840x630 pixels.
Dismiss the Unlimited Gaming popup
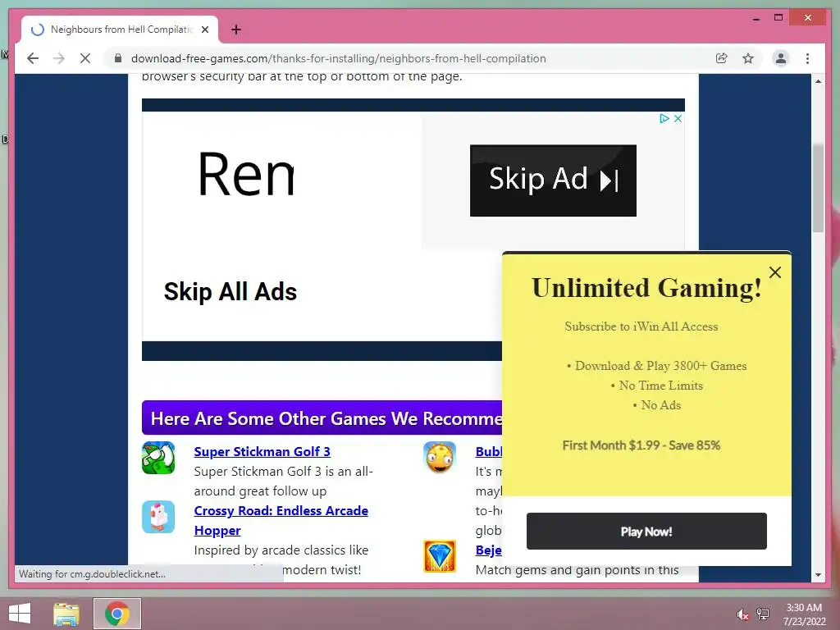pyautogui.click(x=774, y=272)
